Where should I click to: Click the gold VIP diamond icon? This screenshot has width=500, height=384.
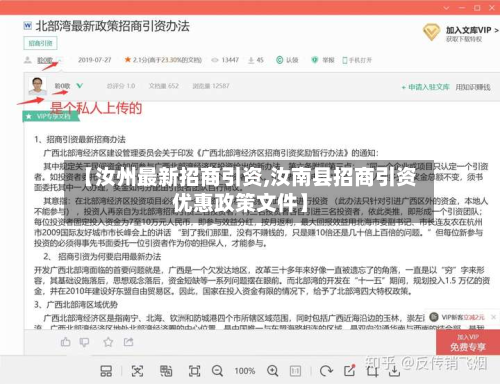pyautogui.click(x=431, y=32)
